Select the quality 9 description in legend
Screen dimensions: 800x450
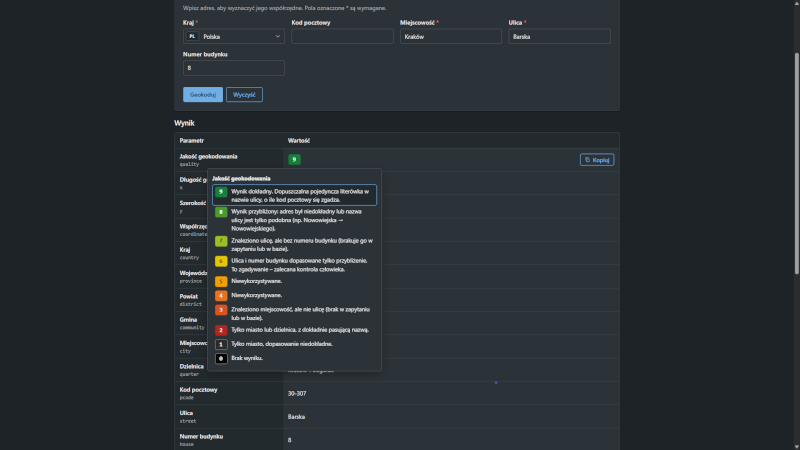click(300, 195)
